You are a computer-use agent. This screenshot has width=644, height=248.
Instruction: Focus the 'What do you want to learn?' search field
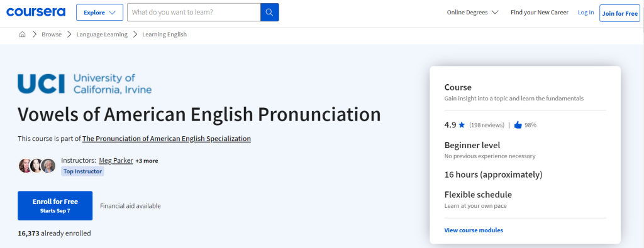[194, 13]
